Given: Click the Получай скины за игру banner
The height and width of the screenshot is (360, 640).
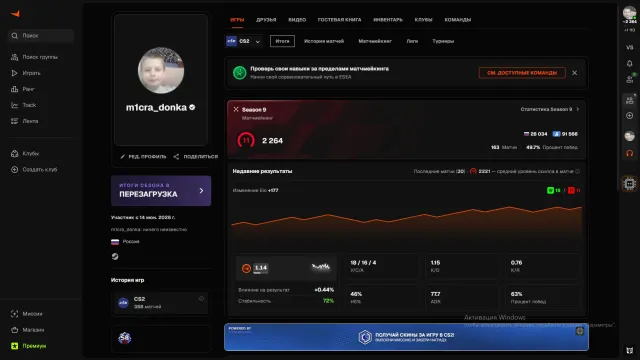Looking at the screenshot, I should click(406, 337).
